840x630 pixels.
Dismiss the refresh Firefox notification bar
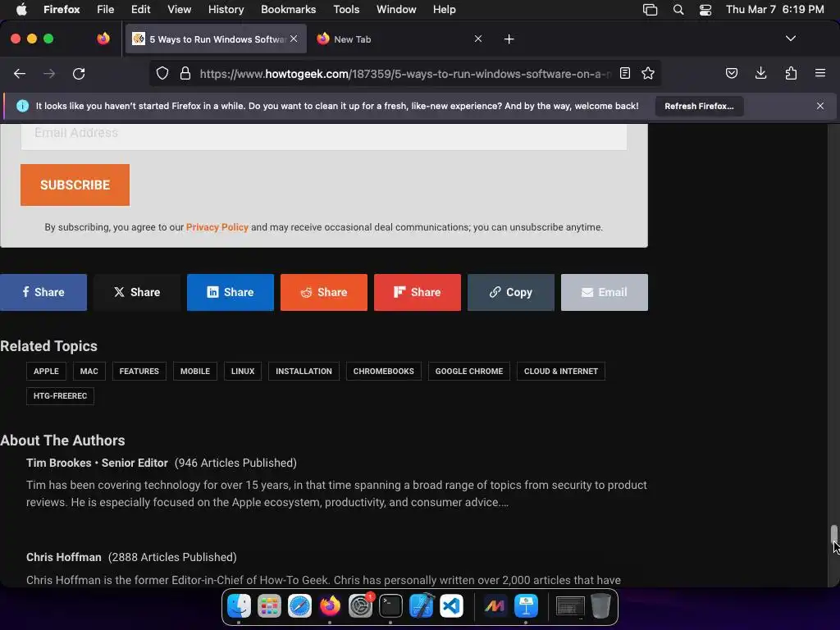[x=819, y=106]
